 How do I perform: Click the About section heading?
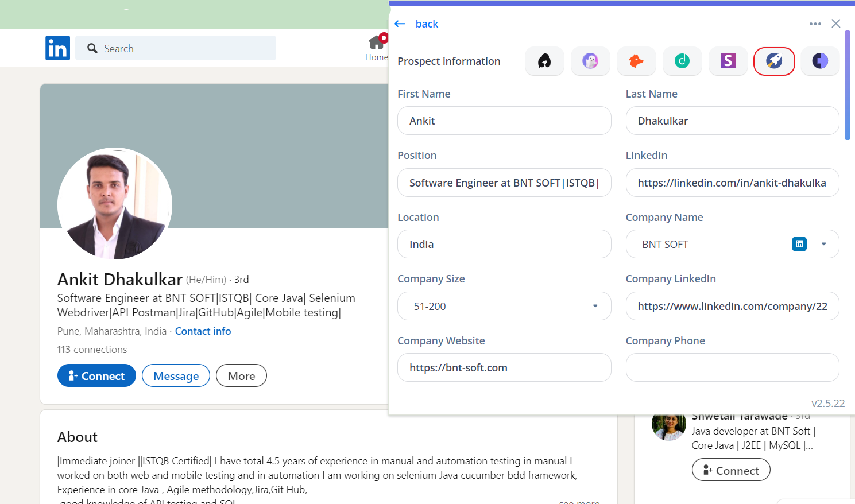point(78,437)
